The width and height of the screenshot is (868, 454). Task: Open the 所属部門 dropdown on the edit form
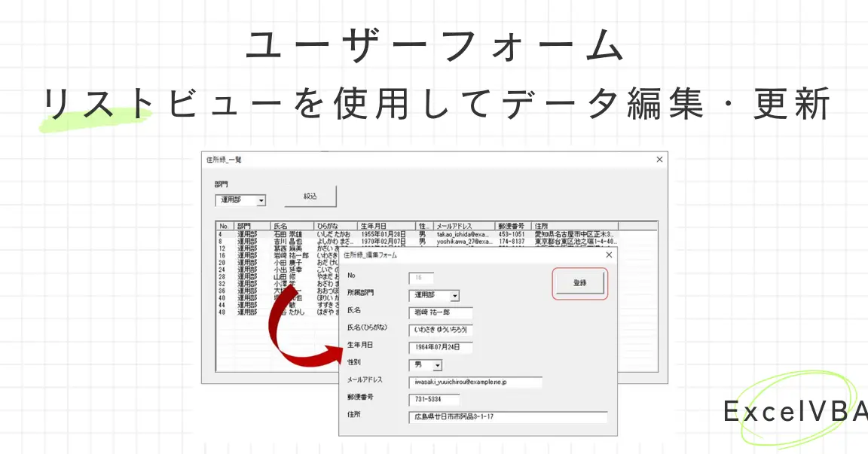454,296
